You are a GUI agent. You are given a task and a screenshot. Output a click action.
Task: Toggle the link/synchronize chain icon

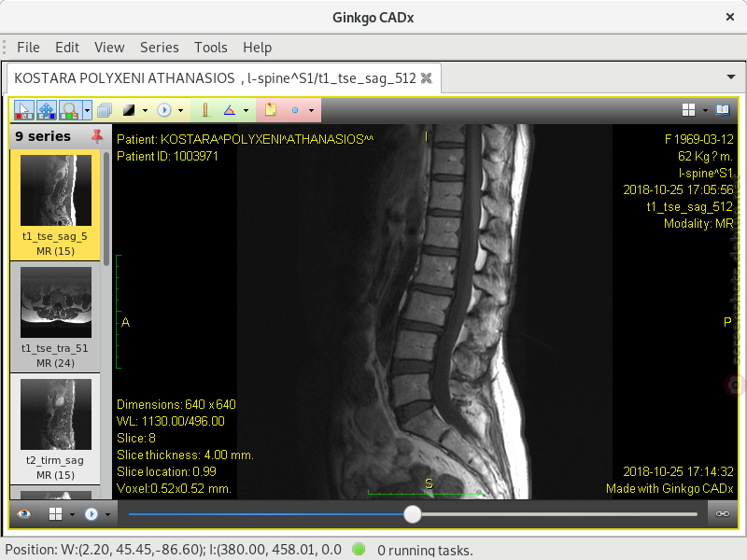(x=722, y=514)
